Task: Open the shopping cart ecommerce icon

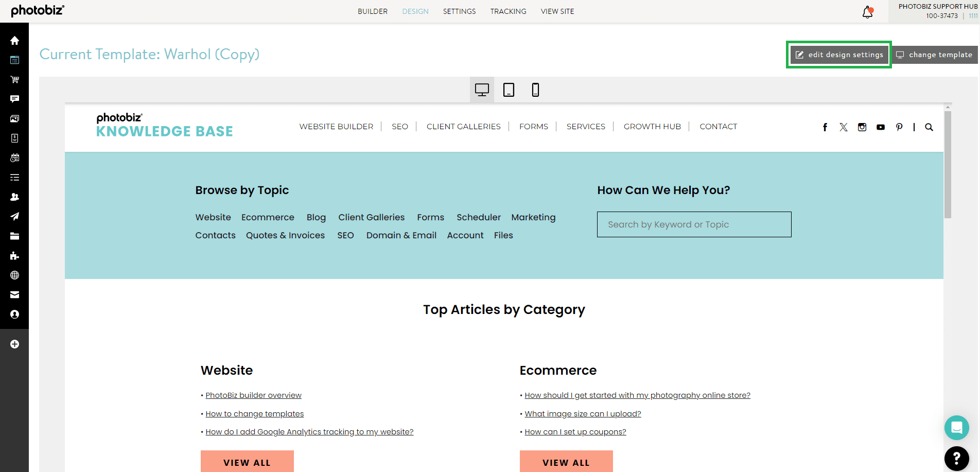Action: pyautogui.click(x=14, y=79)
